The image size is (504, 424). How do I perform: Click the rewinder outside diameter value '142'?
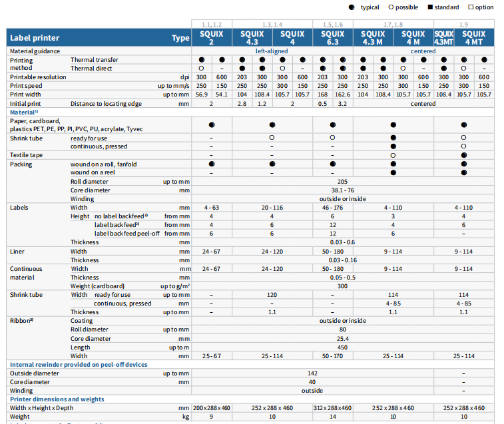[312, 373]
